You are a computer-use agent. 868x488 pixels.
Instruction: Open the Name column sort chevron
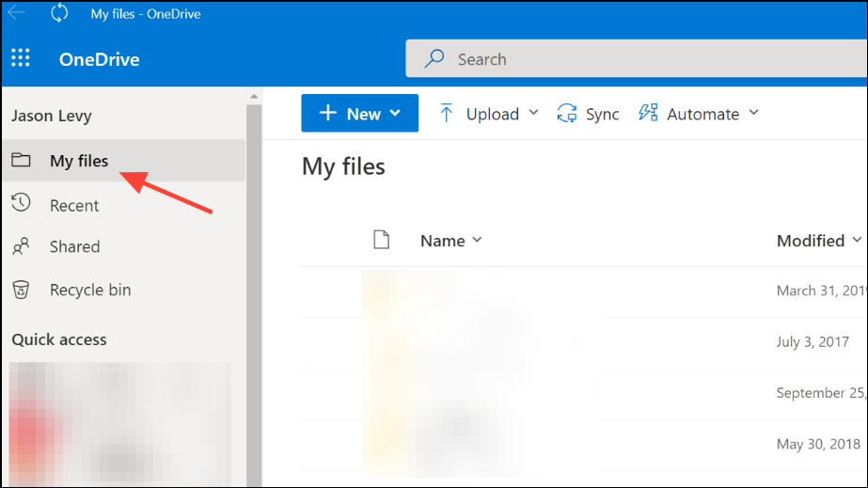point(477,240)
